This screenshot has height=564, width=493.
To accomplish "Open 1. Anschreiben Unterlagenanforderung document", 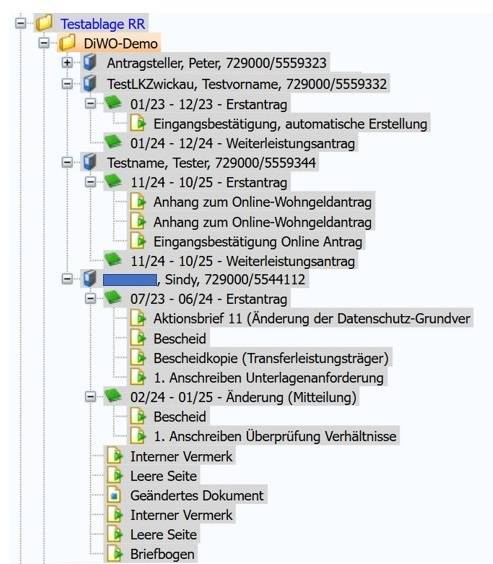I will 268,378.
